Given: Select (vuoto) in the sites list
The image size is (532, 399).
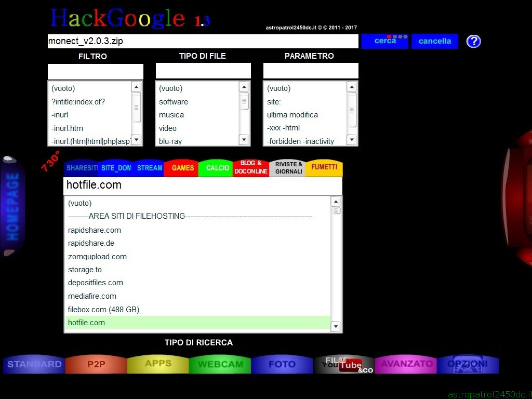Looking at the screenshot, I should (x=197, y=203).
